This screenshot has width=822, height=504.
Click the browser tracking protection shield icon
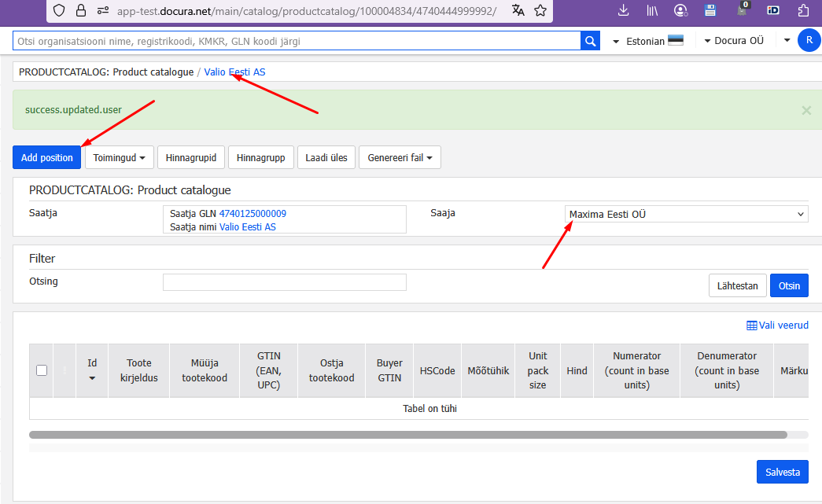click(59, 10)
